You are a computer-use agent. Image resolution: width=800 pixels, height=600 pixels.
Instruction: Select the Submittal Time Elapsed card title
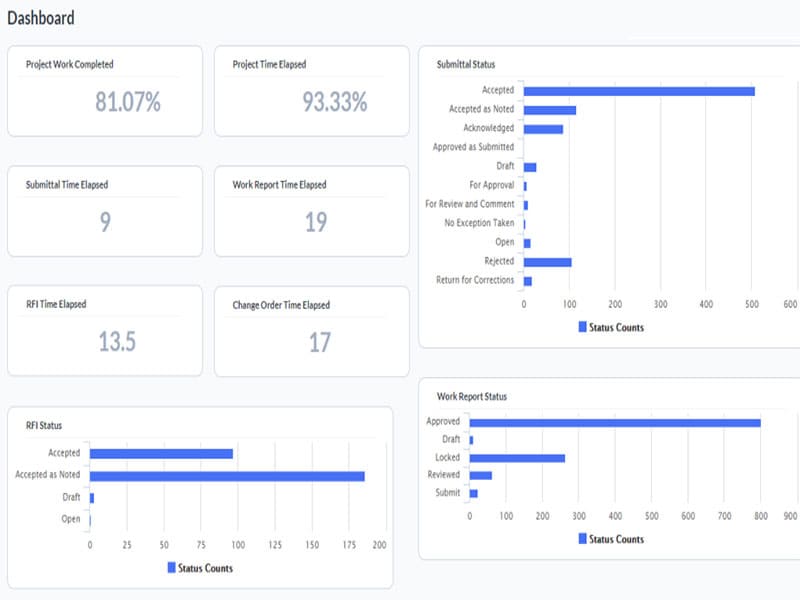pyautogui.click(x=67, y=185)
